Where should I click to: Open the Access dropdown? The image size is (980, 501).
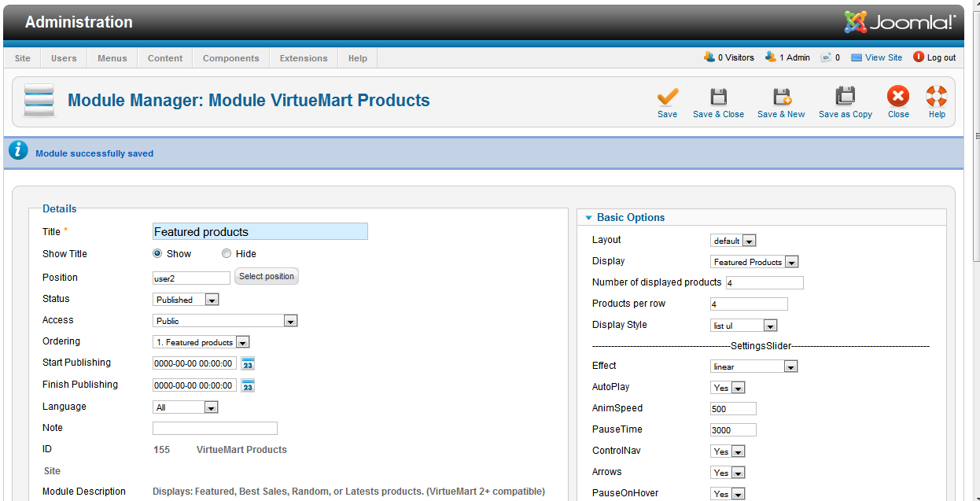225,321
